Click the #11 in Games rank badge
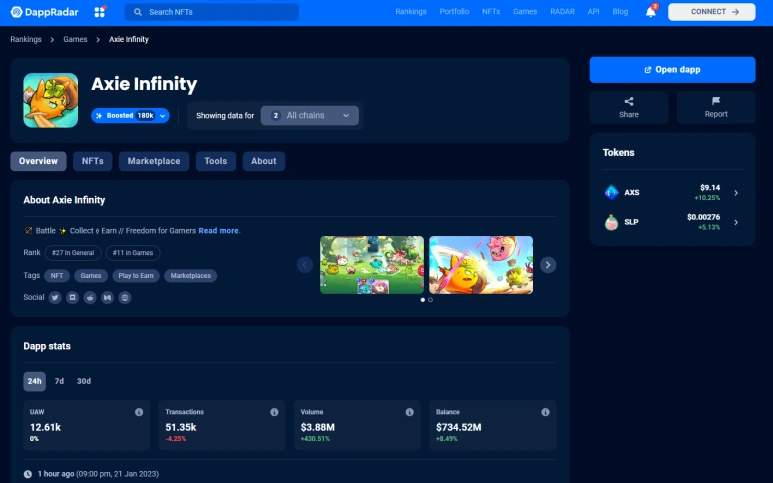The image size is (773, 483). [133, 253]
